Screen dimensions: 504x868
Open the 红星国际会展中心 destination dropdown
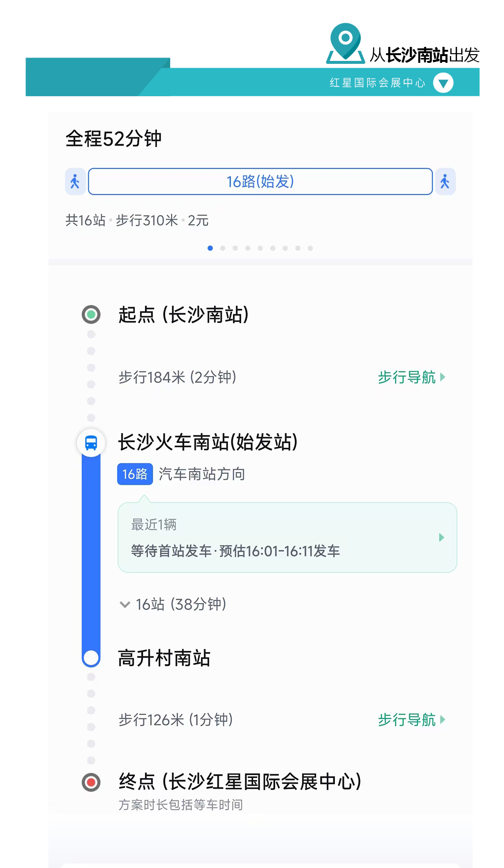pyautogui.click(x=443, y=83)
